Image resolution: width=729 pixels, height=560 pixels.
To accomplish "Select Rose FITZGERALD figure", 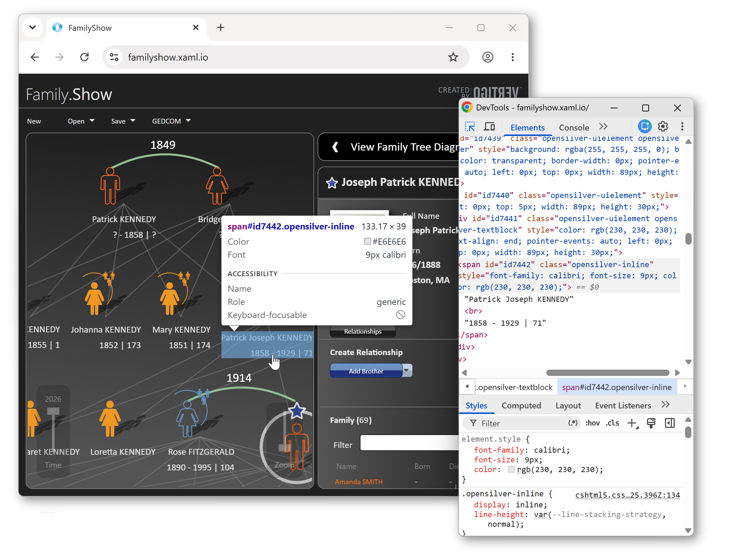I will click(x=187, y=419).
